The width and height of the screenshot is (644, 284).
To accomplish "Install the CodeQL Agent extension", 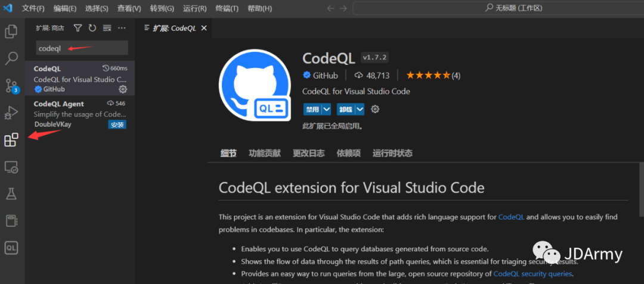I will pyautogui.click(x=117, y=124).
